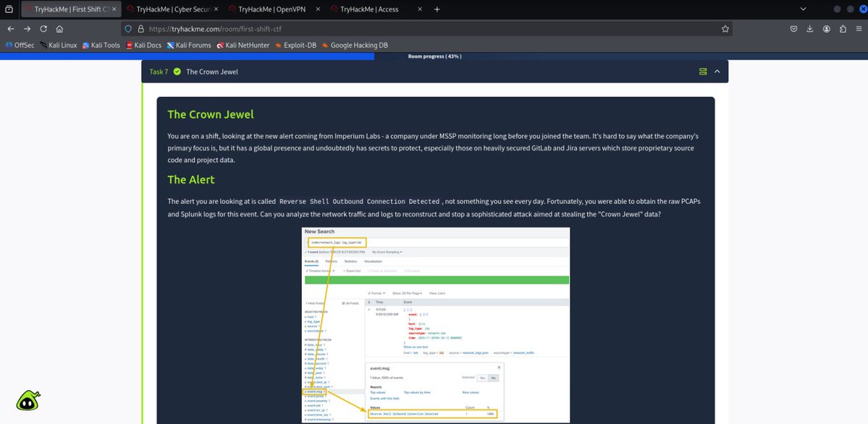The width and height of the screenshot is (868, 424).
Task: Bookmark this page with the star icon
Action: pos(725,29)
